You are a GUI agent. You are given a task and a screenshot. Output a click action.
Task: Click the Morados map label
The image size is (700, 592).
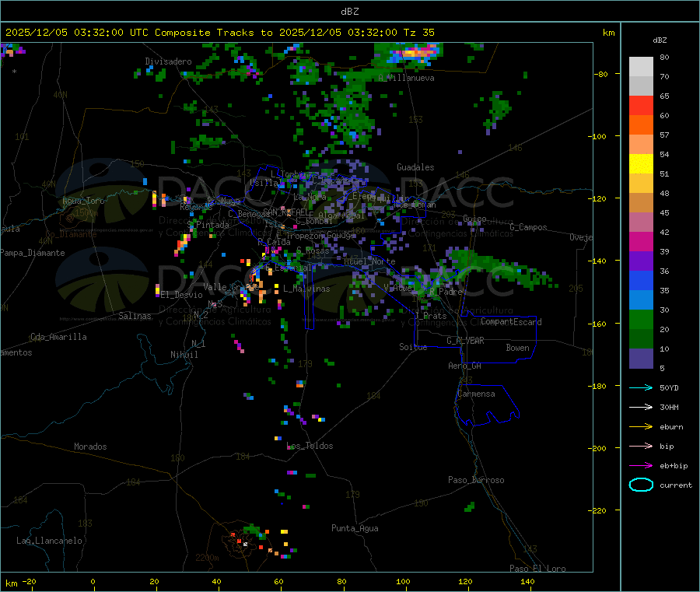click(90, 447)
